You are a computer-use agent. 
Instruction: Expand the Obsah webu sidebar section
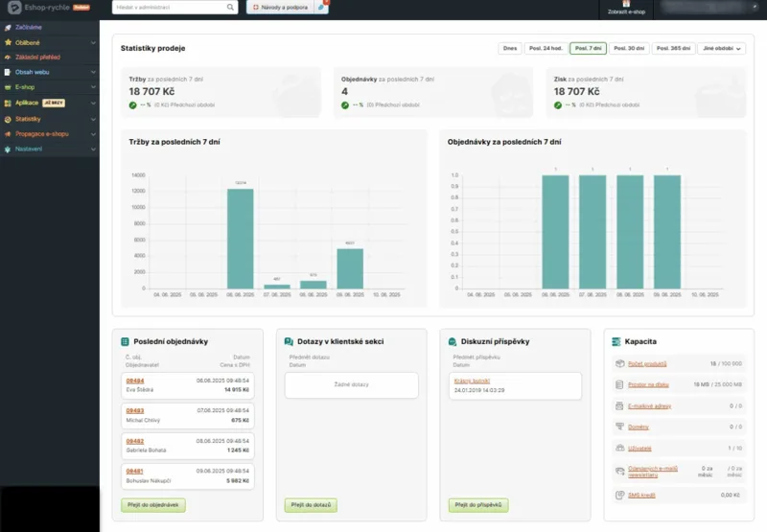[50, 72]
